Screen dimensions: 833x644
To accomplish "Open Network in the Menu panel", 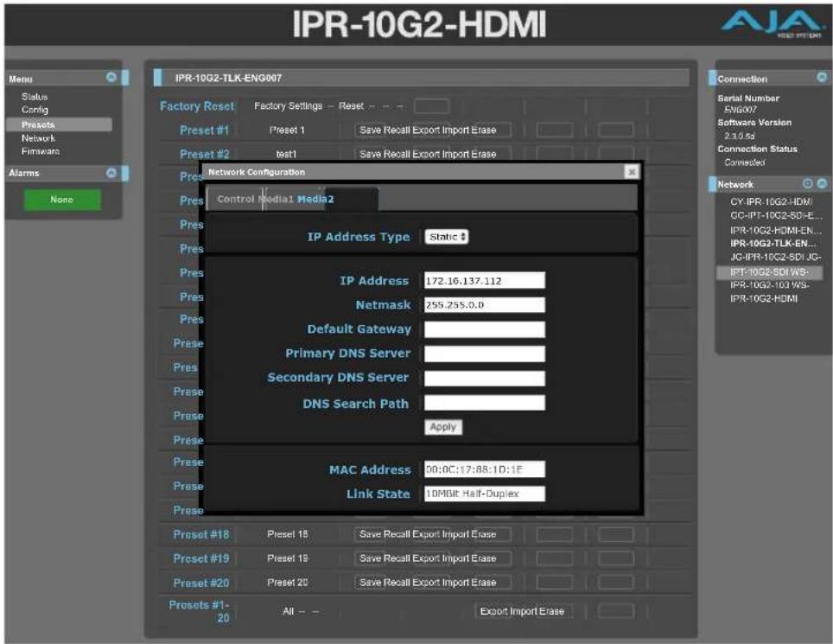I will pyautogui.click(x=38, y=138).
